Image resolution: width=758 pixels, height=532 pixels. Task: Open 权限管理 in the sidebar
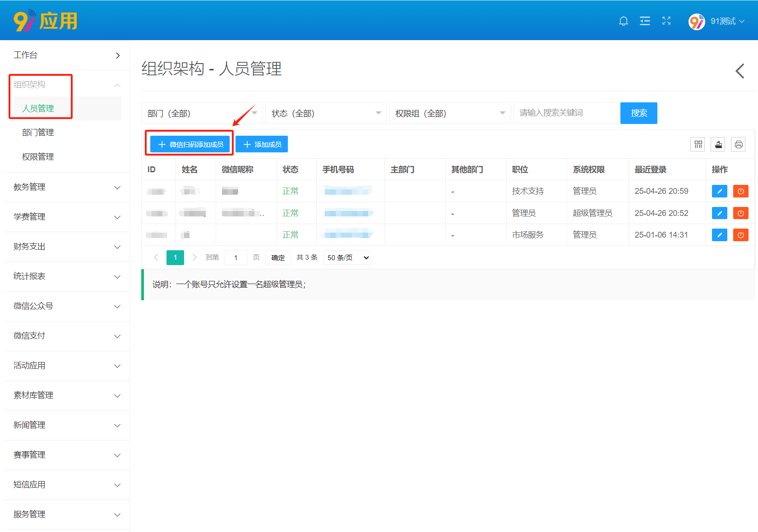38,157
